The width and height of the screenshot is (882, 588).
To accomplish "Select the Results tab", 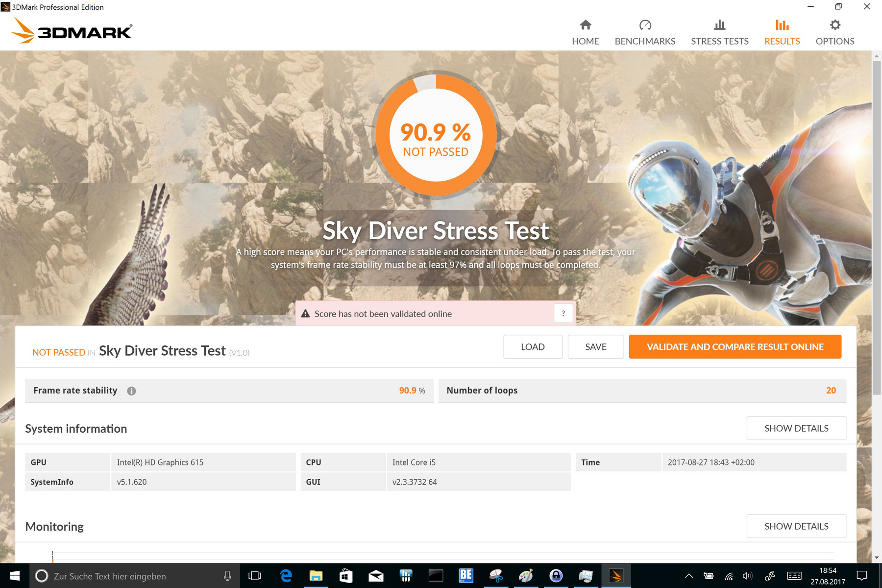I will coord(782,32).
